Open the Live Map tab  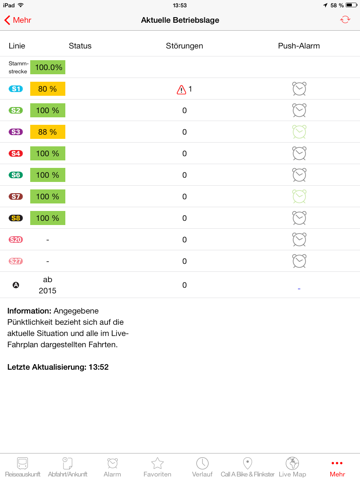coord(292,467)
